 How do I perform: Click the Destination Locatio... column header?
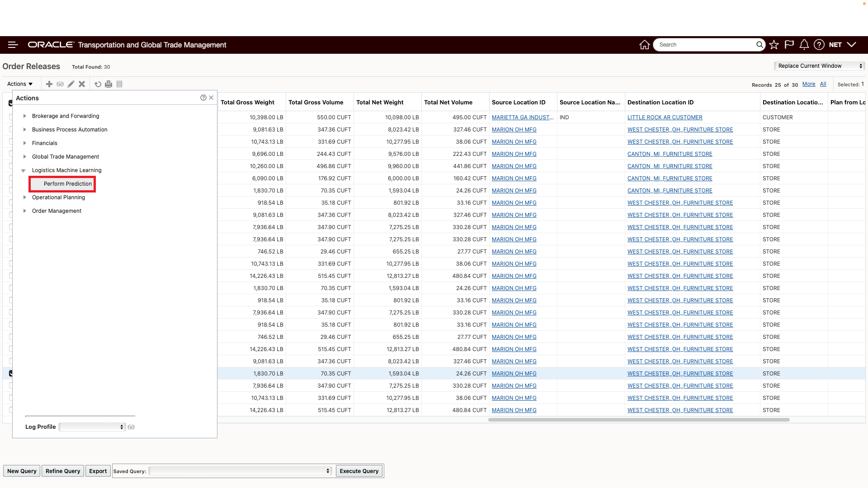(x=793, y=103)
